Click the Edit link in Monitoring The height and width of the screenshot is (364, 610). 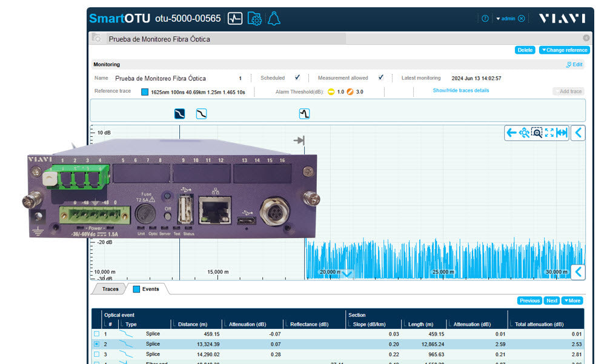click(x=574, y=65)
